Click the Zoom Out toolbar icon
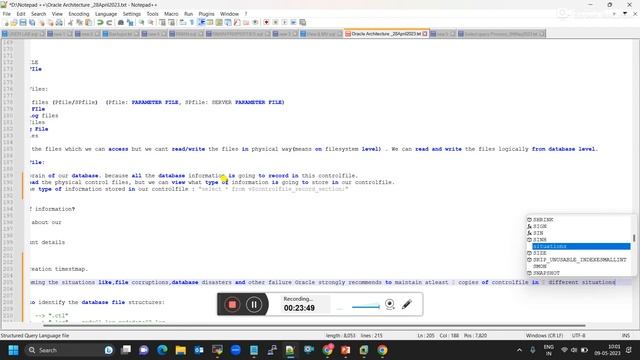The image size is (640, 360). (x=151, y=22)
